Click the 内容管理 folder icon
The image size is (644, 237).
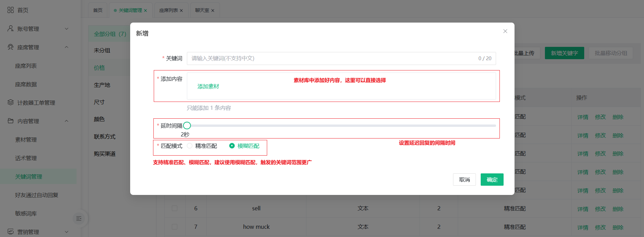click(x=11, y=121)
